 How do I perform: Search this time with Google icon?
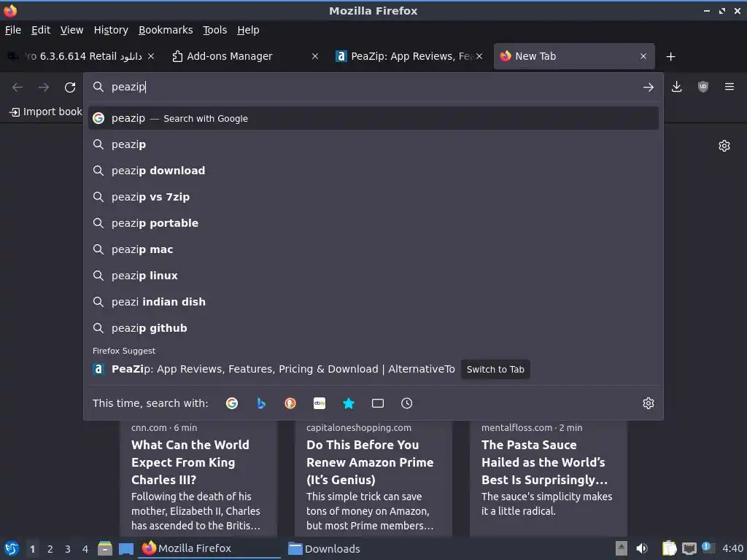pos(232,403)
